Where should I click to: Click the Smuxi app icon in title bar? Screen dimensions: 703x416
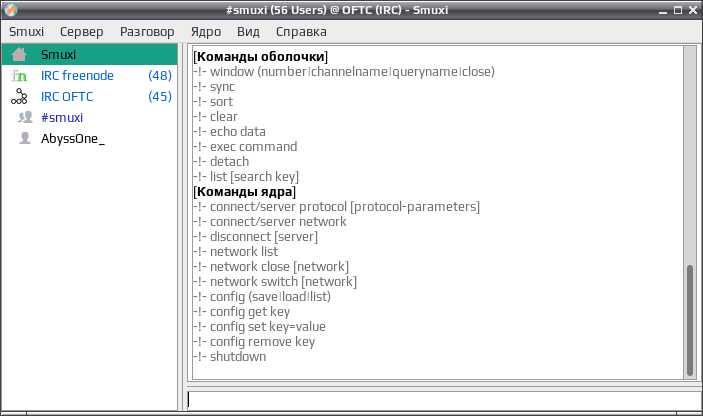(11, 9)
